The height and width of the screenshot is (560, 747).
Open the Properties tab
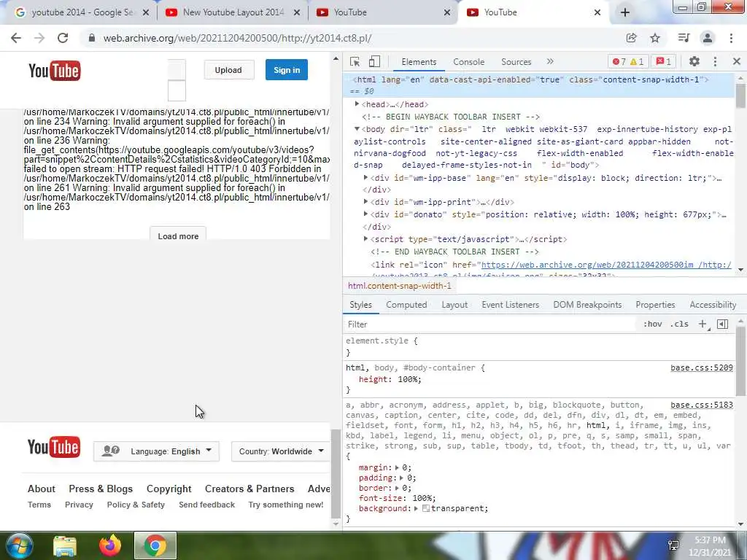[x=655, y=305]
